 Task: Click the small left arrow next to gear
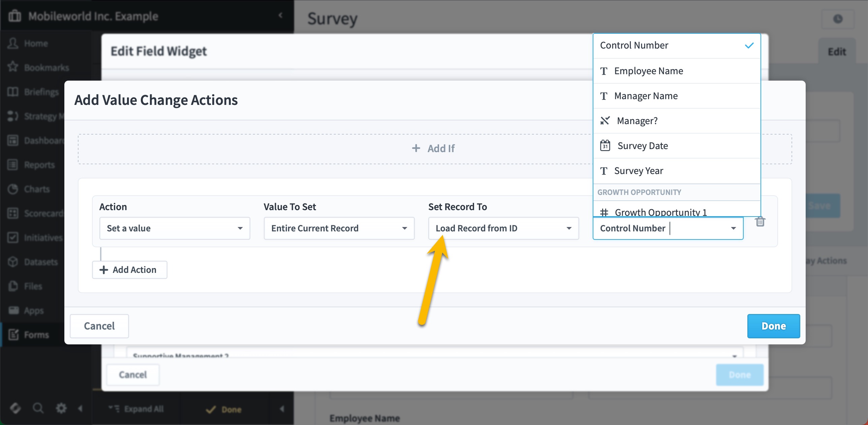tap(80, 408)
